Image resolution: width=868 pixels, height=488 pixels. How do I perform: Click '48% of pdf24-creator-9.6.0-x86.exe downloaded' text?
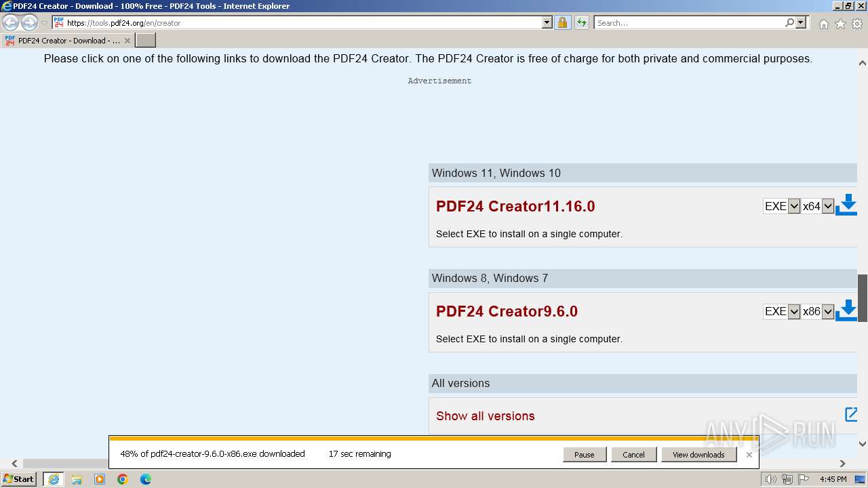pyautogui.click(x=212, y=454)
